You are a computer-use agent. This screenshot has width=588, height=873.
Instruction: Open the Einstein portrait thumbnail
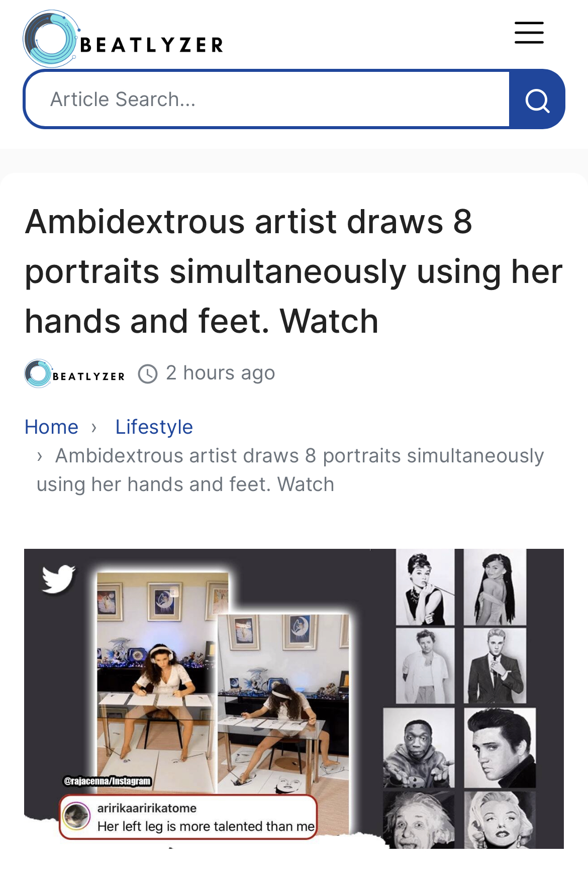click(419, 820)
